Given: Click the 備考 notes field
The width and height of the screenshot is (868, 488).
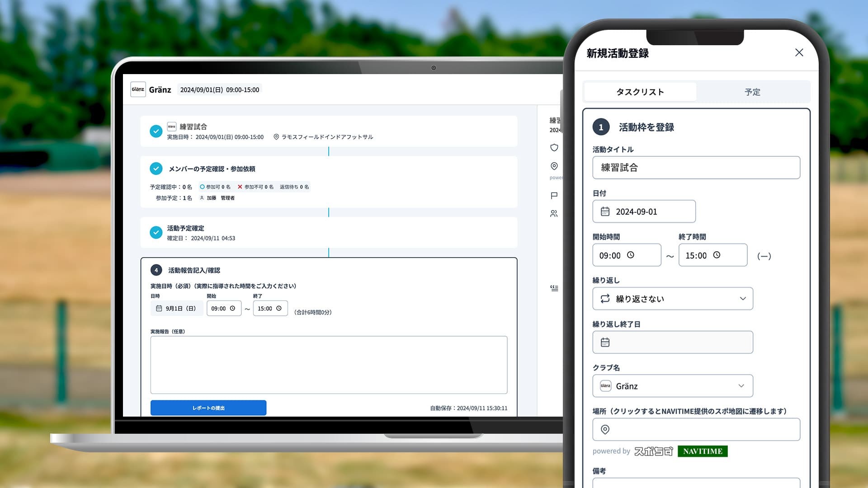Looking at the screenshot, I should [696, 483].
